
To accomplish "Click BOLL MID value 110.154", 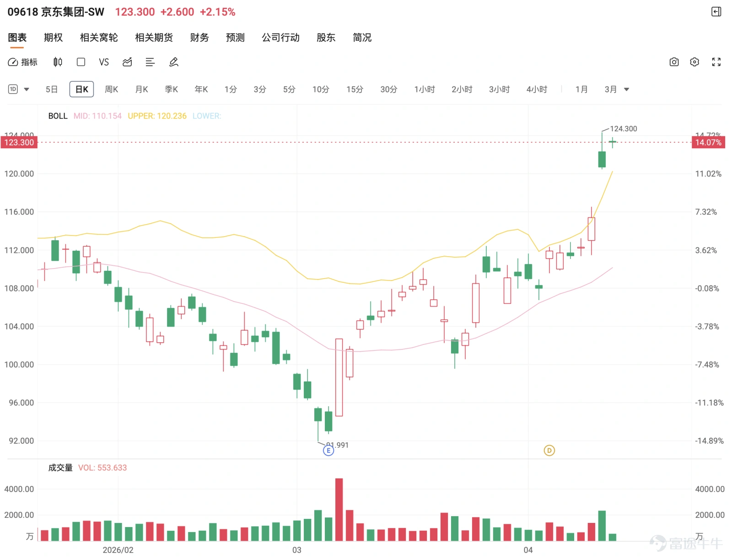I will click(x=98, y=116).
